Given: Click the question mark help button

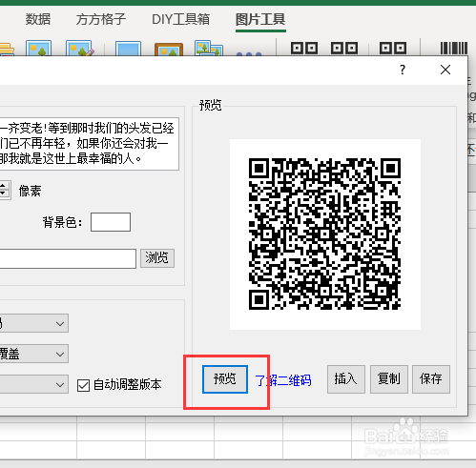Looking at the screenshot, I should point(403,70).
